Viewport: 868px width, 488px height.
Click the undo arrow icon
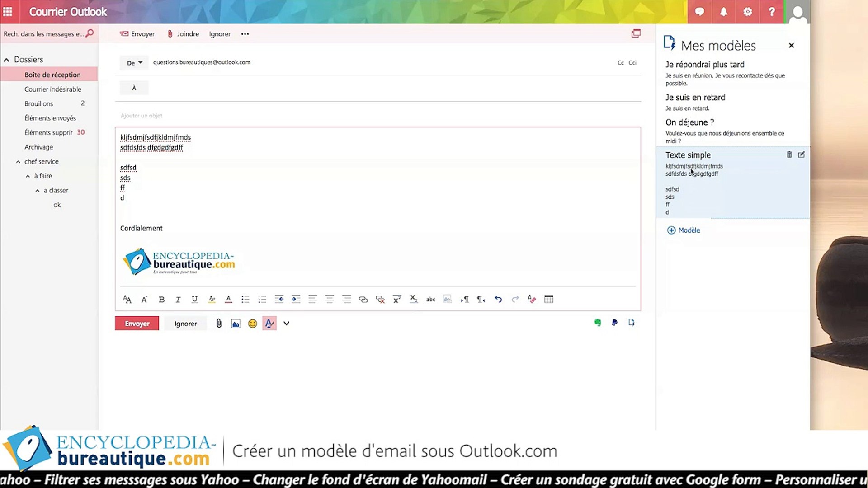click(498, 299)
